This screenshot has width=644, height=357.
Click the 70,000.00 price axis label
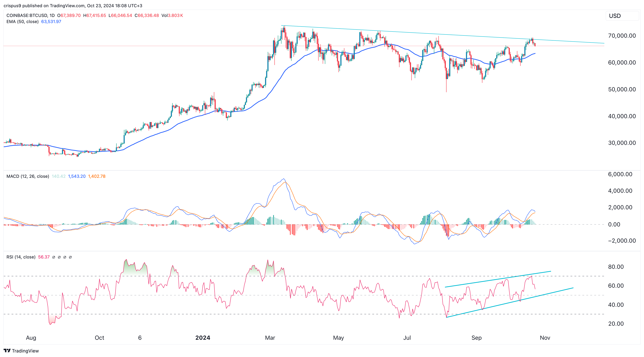point(622,36)
